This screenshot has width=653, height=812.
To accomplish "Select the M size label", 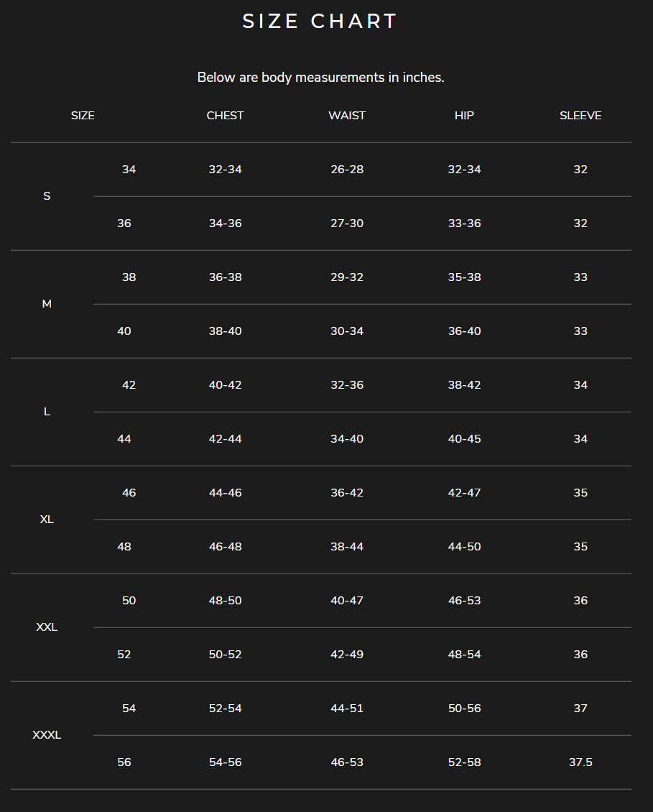I will point(47,304).
